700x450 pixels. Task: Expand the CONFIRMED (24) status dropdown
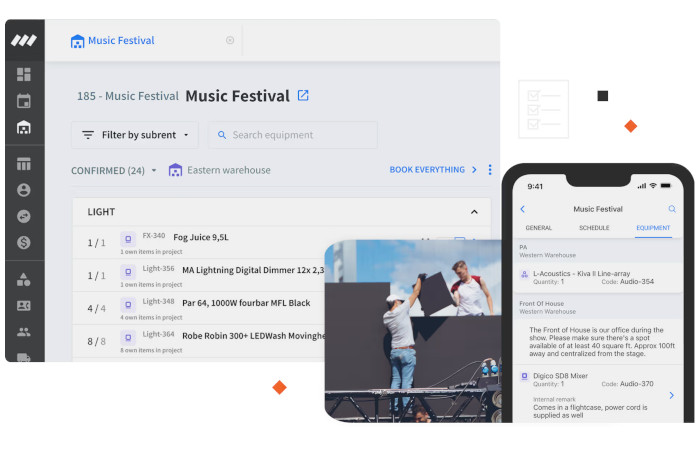pos(114,171)
